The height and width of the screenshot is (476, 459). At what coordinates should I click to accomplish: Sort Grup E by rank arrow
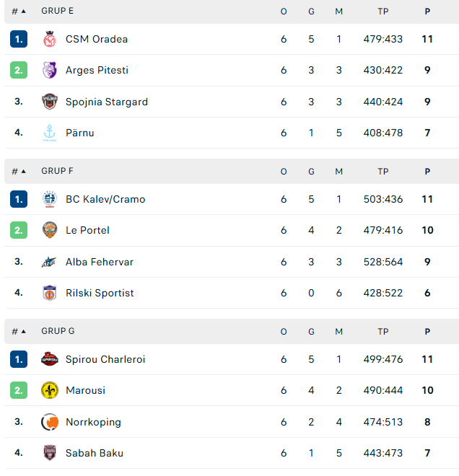coord(24,12)
